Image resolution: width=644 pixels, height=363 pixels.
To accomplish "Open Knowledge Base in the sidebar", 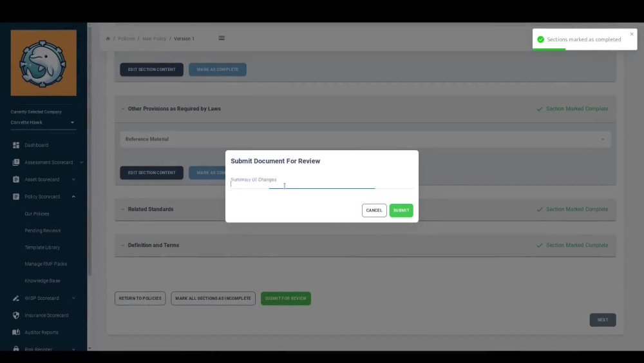I will 43,280.
